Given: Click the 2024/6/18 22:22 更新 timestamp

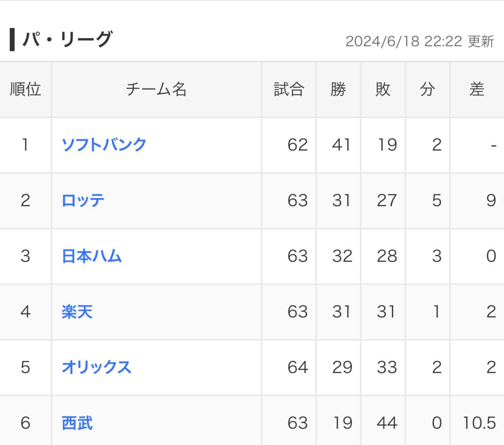Looking at the screenshot, I should [420, 42].
